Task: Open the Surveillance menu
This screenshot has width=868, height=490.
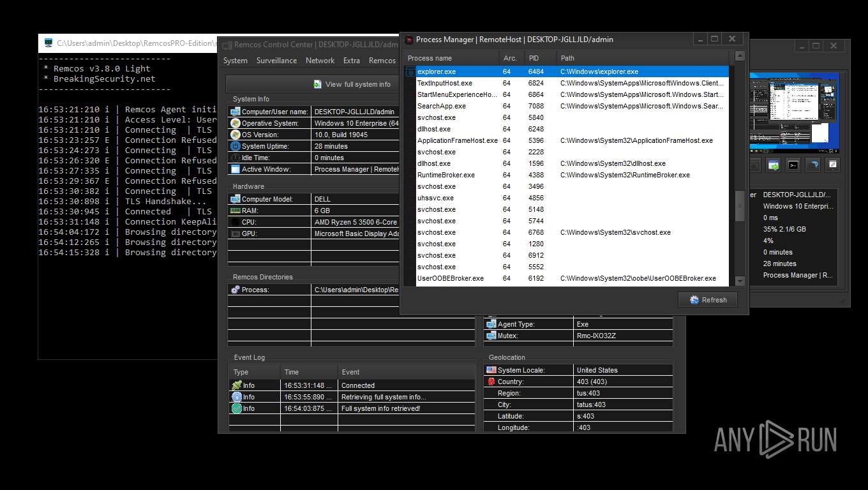Action: click(x=276, y=61)
